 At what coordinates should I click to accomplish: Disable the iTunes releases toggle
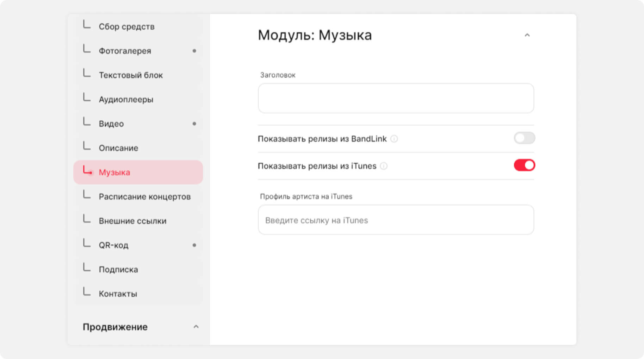(524, 165)
